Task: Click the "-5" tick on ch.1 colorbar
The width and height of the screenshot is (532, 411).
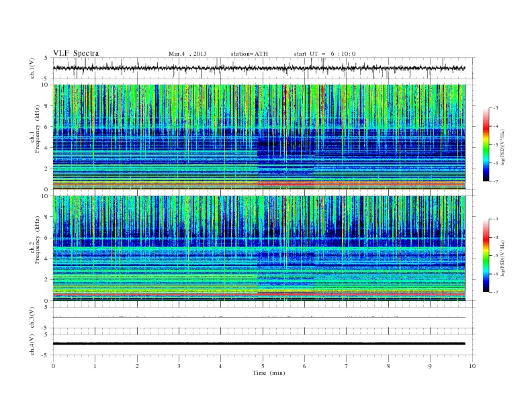Action: tap(495, 145)
